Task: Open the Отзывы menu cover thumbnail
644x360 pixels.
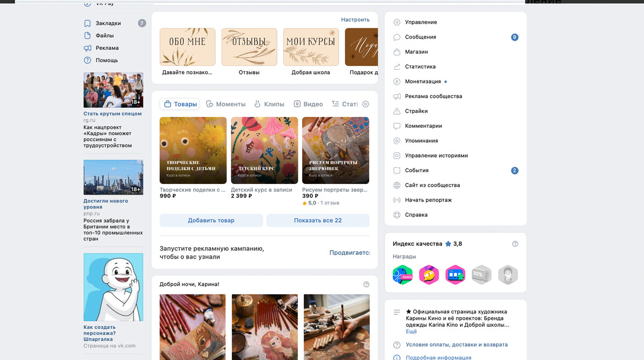Action: [x=249, y=47]
